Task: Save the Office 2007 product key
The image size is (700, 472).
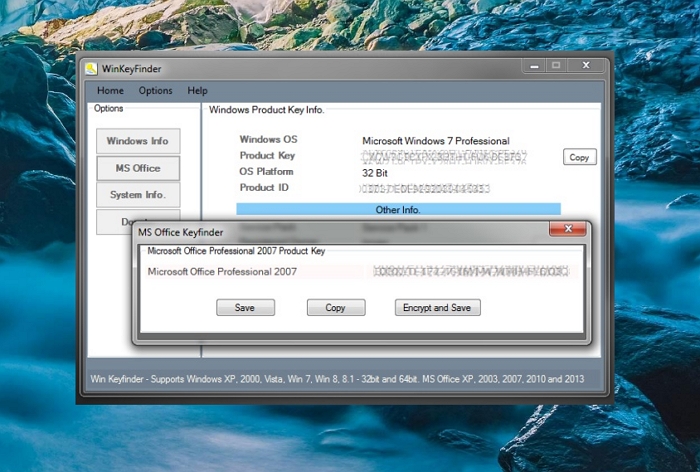Action: [x=245, y=308]
